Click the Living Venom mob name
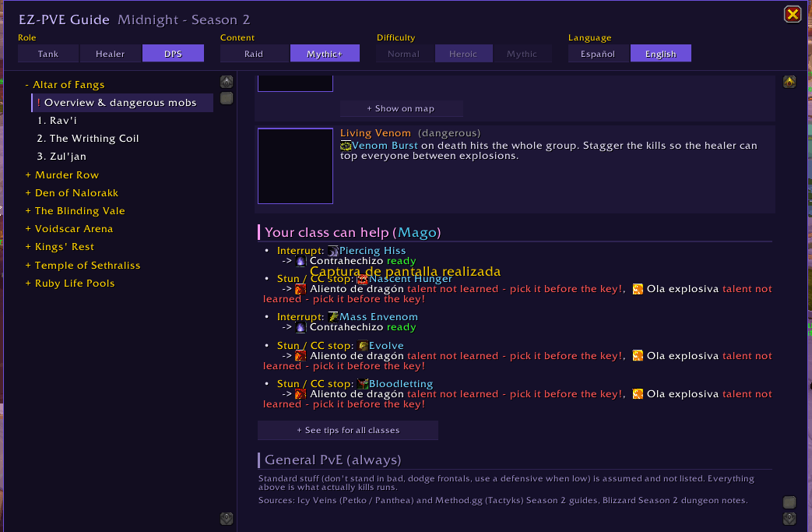The image size is (812, 532). tap(375, 134)
